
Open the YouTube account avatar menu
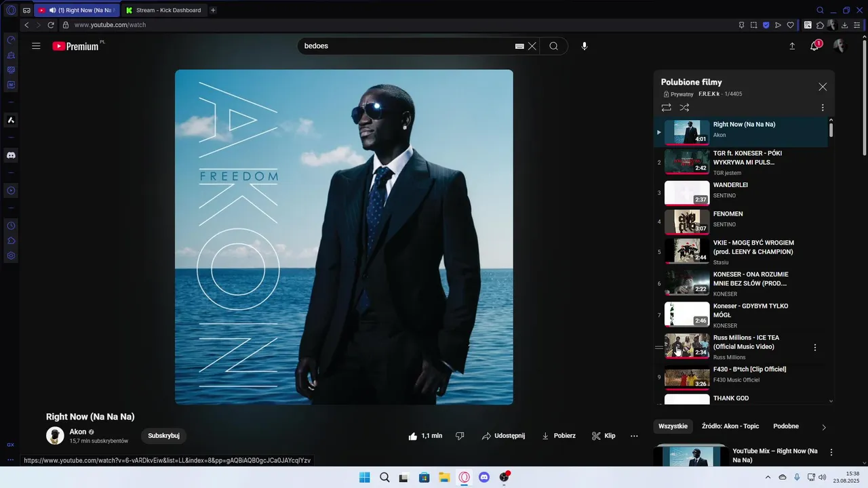[840, 46]
